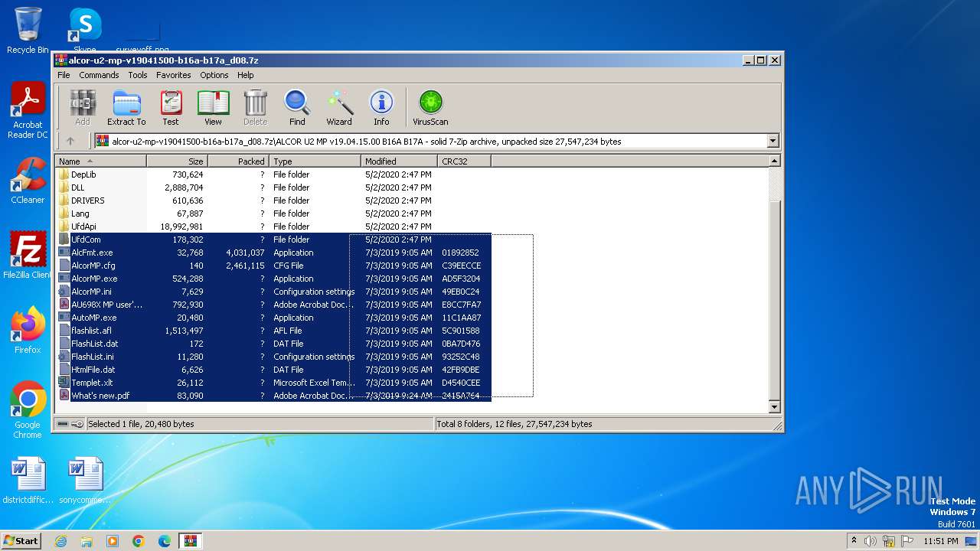The height and width of the screenshot is (551, 980).
Task: Run the Test archive tool
Action: pos(171,108)
